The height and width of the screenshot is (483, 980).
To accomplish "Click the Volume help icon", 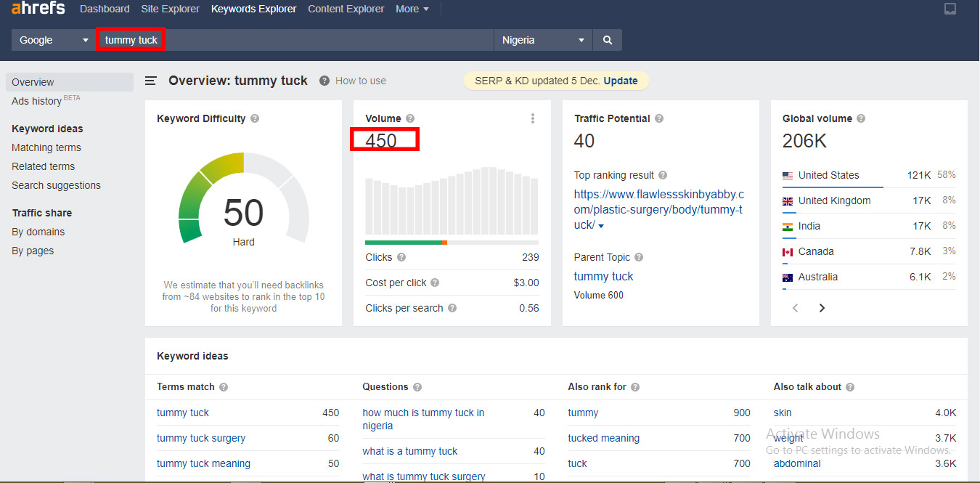I will point(410,118).
